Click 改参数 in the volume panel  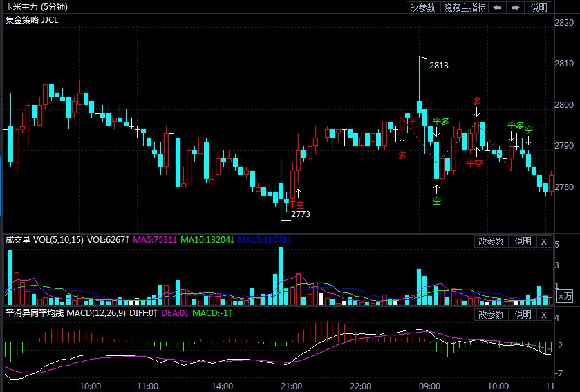[x=492, y=241]
